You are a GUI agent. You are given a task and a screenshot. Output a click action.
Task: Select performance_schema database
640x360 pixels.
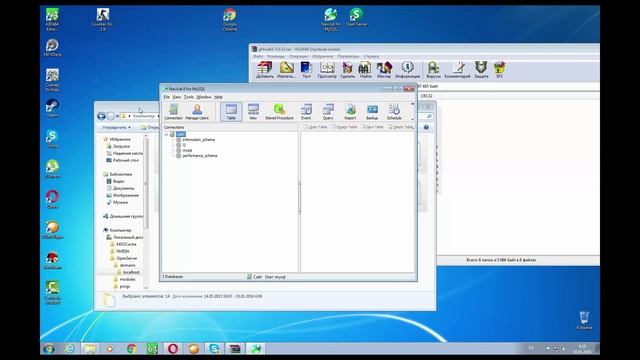pos(200,156)
